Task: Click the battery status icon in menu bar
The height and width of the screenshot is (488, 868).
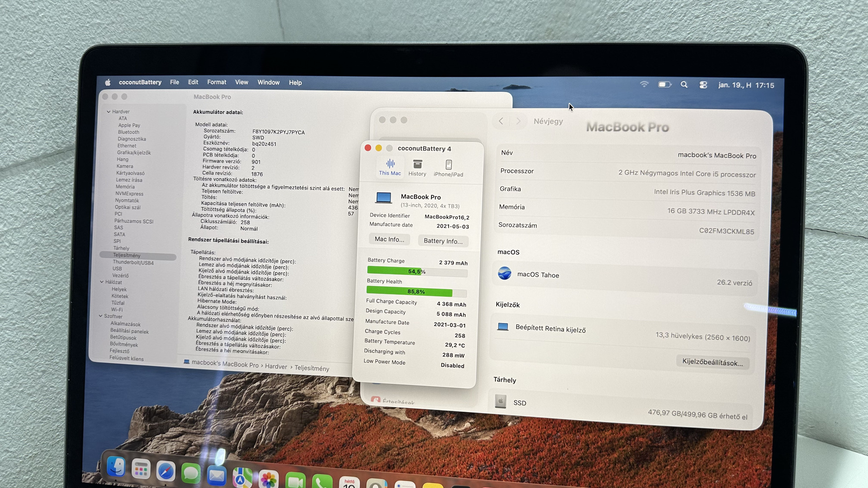Action: (664, 84)
